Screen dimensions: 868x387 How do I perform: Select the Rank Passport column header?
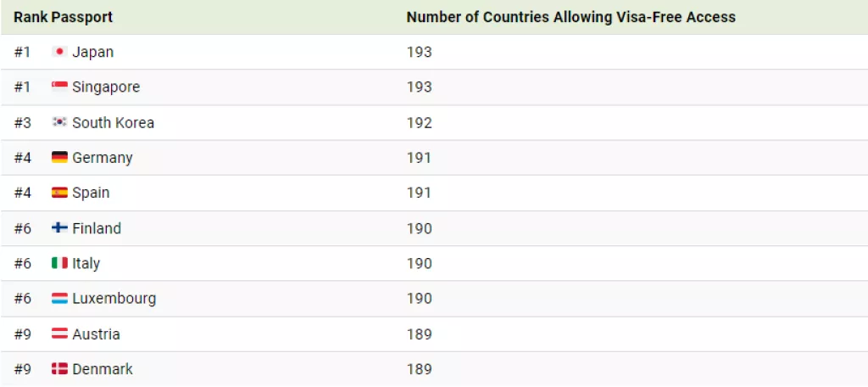point(63,17)
